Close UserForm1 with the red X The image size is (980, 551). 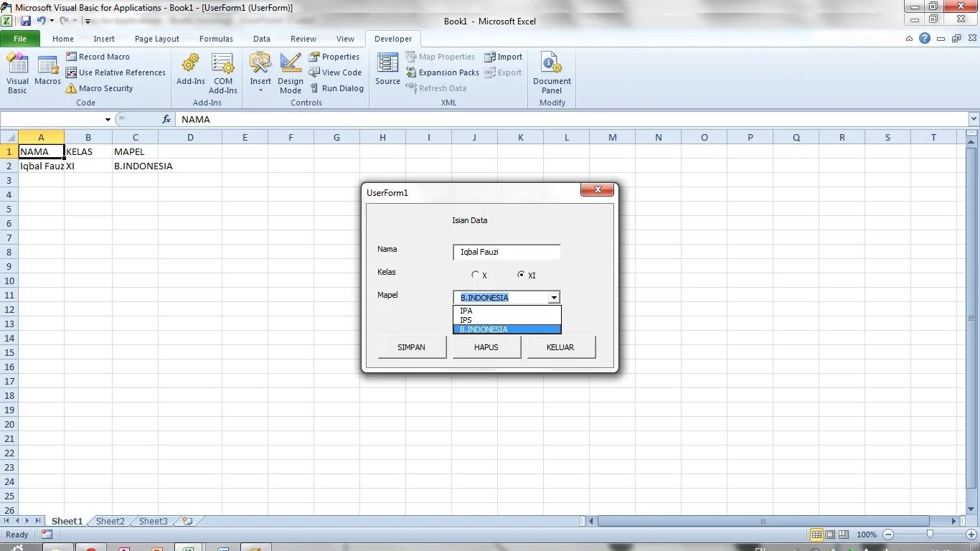tap(597, 190)
